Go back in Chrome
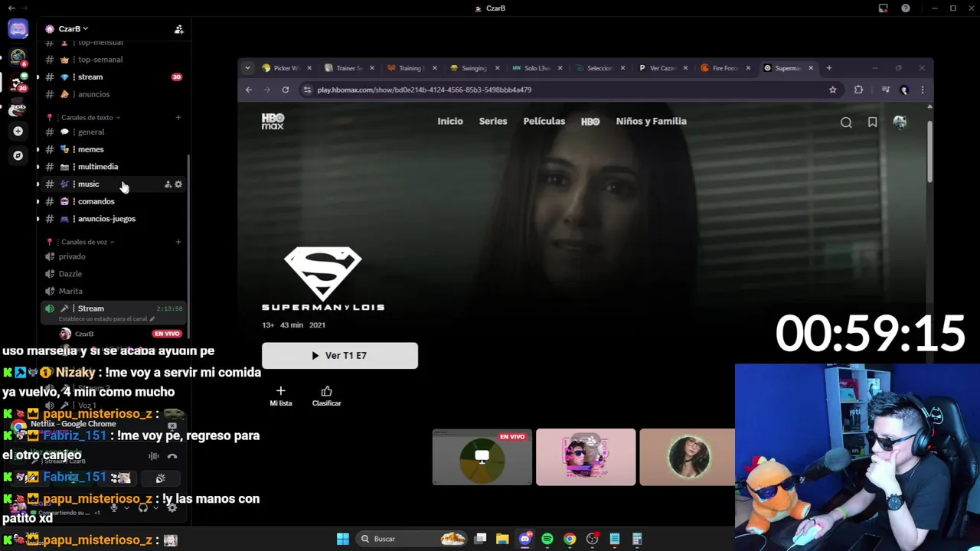 (x=249, y=90)
